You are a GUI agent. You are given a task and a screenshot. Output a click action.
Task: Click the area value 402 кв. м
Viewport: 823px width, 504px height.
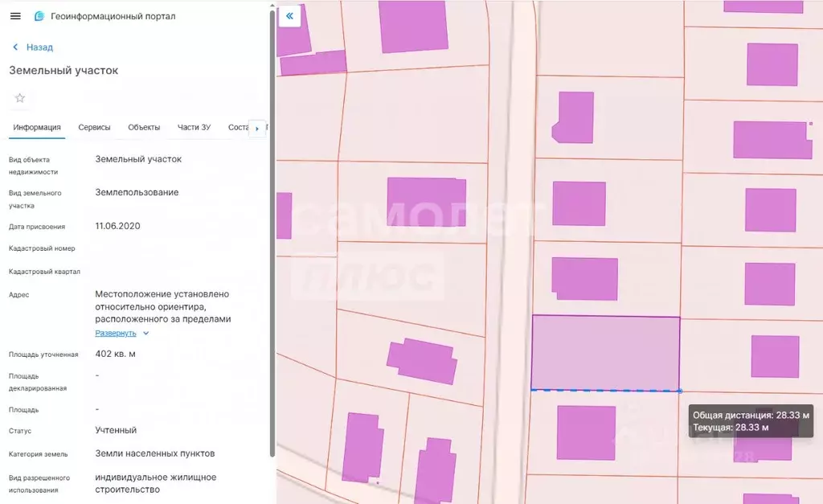116,354
